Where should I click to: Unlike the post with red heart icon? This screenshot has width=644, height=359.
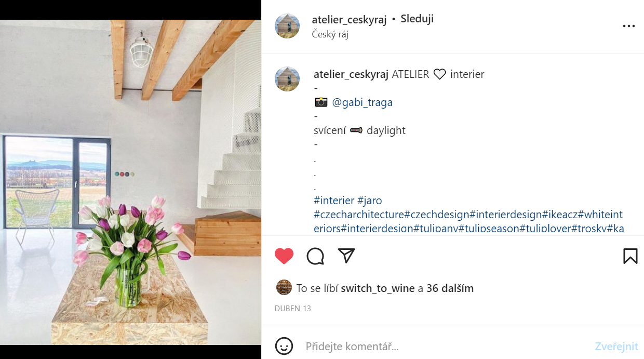point(284,256)
